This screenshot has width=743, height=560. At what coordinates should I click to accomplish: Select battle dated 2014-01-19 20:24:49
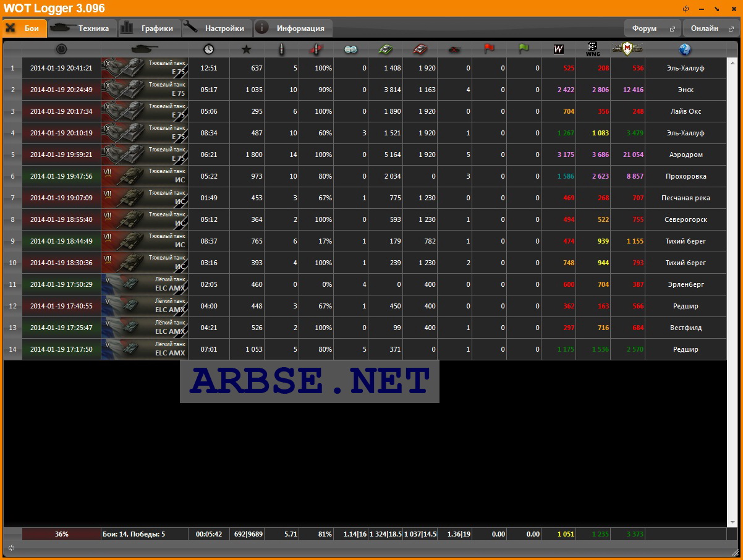[61, 90]
